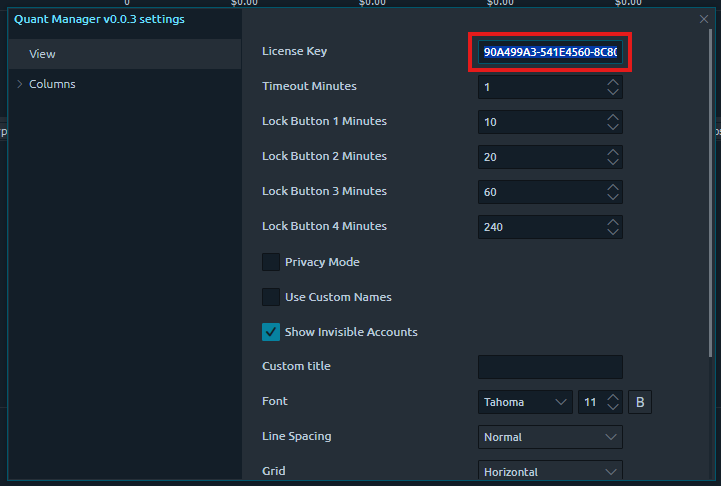Toggle bold font with B button
This screenshot has width=721, height=486.
(640, 402)
